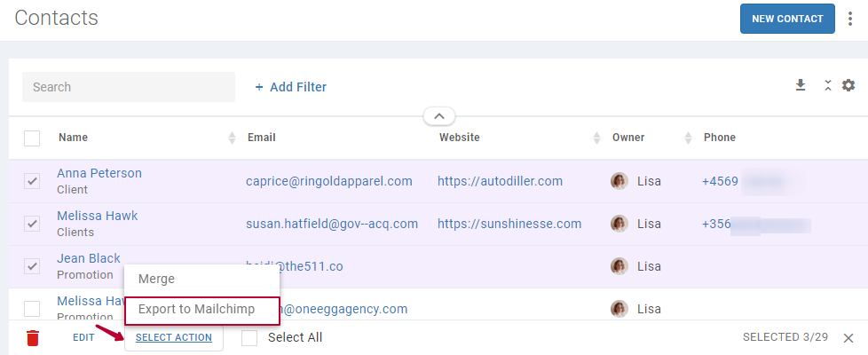Viewport: 868px width, 355px height.
Task: Click the collapse rows arrows icon
Action: 827,85
